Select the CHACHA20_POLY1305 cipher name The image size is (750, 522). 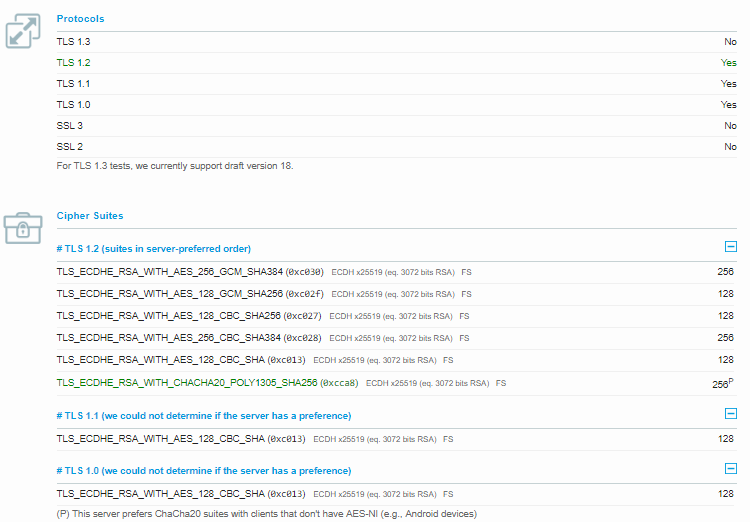187,383
